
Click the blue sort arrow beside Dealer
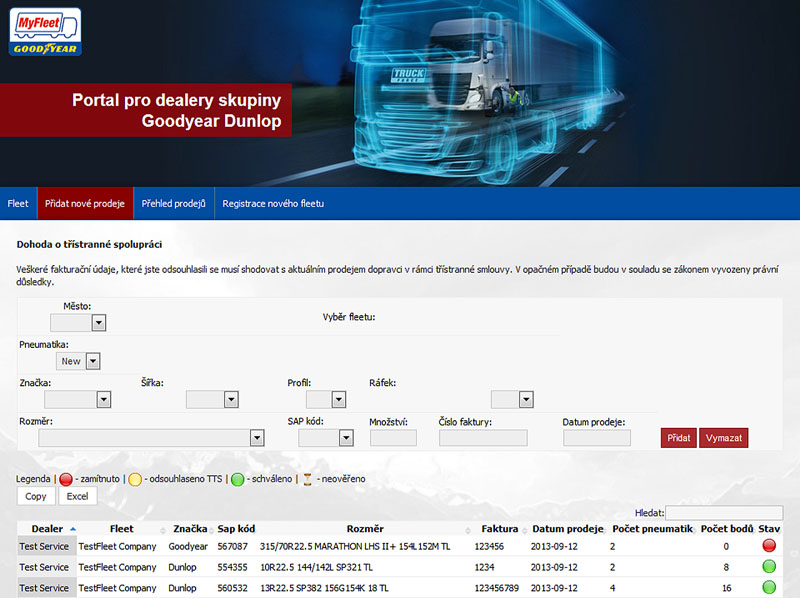[73, 529]
